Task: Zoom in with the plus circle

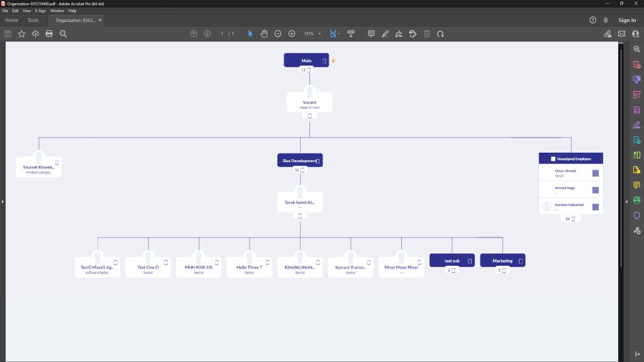Action: tap(292, 34)
